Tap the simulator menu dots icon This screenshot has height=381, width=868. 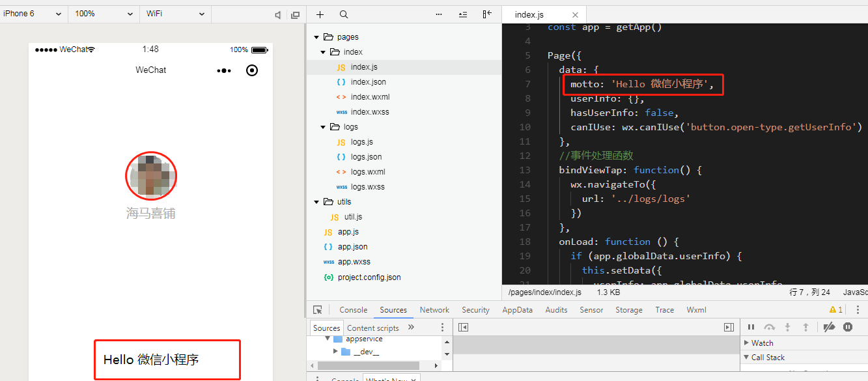point(224,70)
